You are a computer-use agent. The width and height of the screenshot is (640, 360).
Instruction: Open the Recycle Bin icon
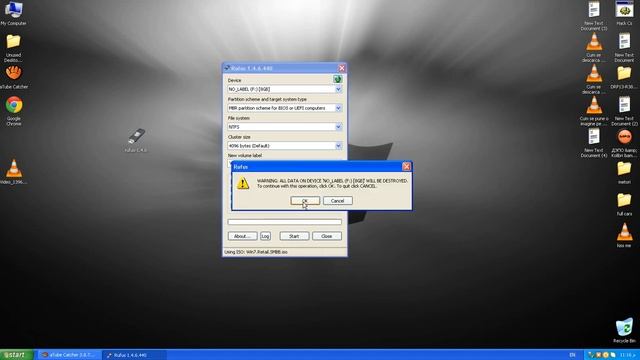pos(624,331)
